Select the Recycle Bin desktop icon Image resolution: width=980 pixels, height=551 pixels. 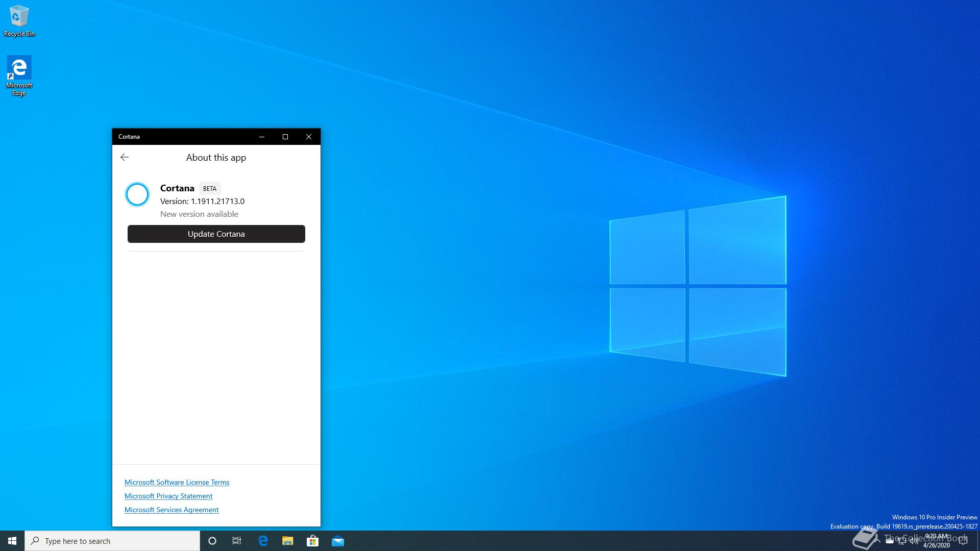[19, 21]
